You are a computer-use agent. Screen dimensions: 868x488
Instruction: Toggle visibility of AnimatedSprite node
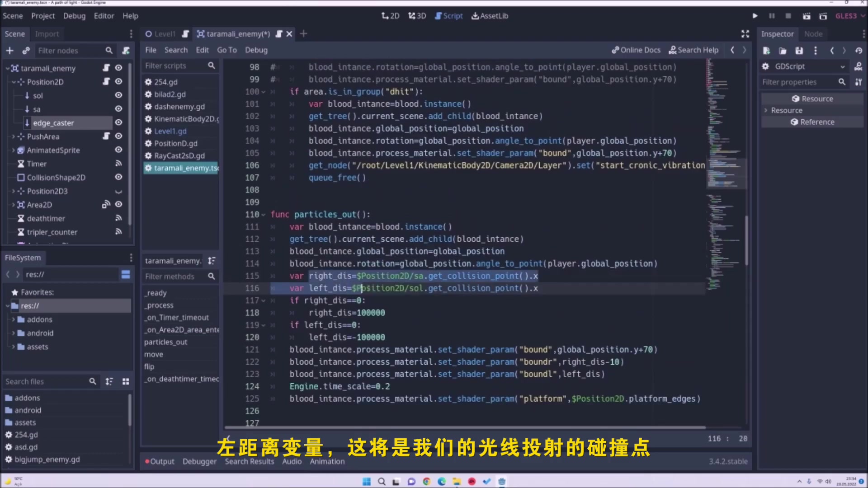[118, 150]
